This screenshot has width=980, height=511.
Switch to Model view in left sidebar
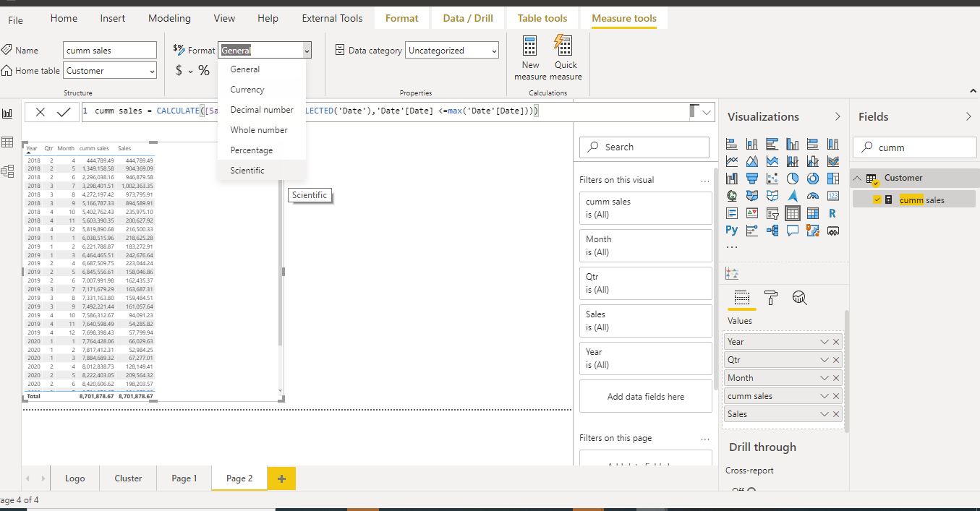[x=8, y=171]
